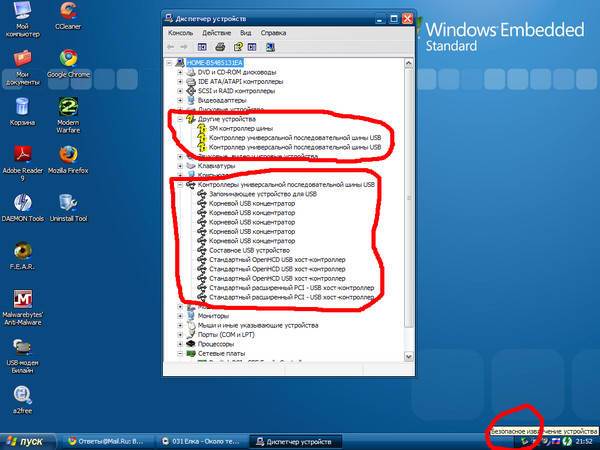
Task: Select the F.E.A.R. desktop icon
Action: [23, 256]
